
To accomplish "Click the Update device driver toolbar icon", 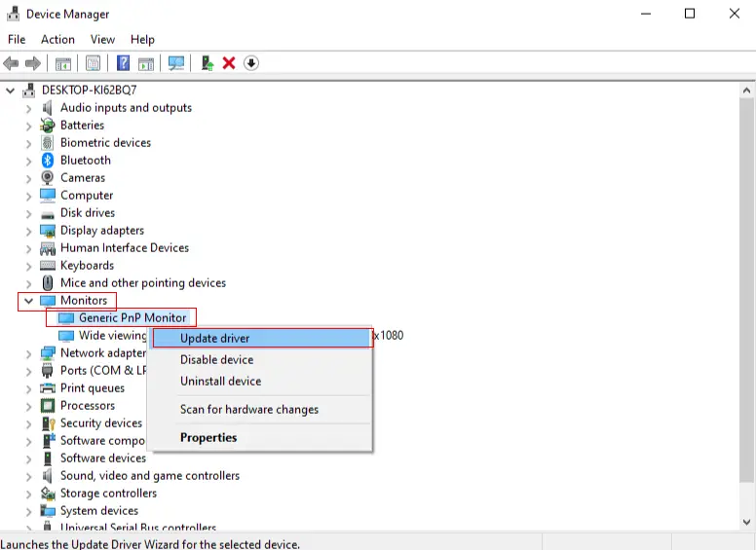I will click(x=208, y=63).
